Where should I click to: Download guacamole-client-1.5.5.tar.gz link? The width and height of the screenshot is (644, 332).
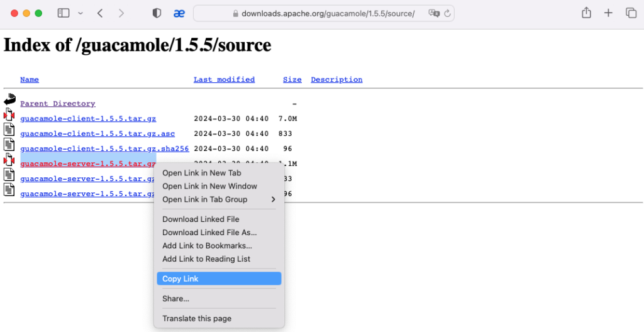(x=88, y=119)
